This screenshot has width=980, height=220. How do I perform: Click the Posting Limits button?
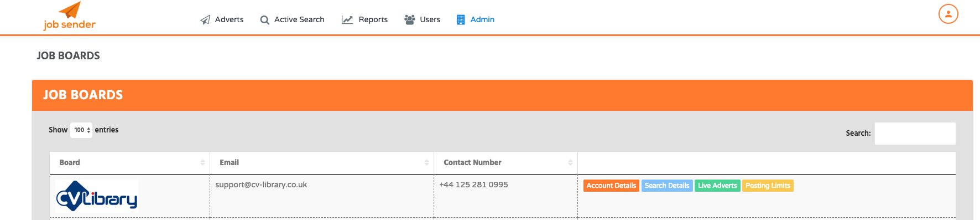[x=768, y=186]
